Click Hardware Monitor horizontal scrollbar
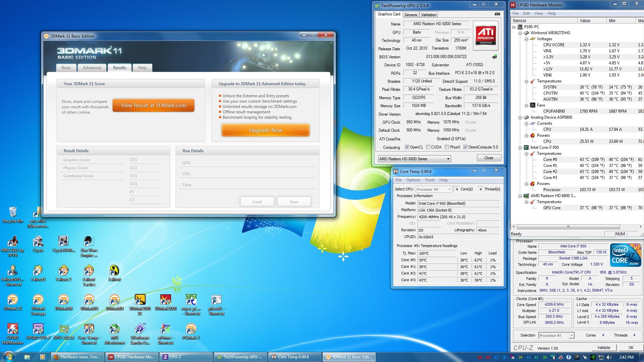The height and width of the screenshot is (362, 644). pyautogui.click(x=568, y=227)
